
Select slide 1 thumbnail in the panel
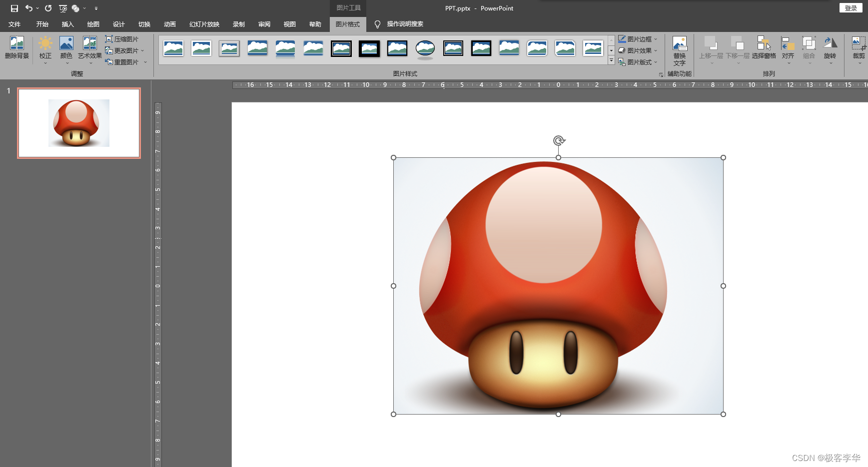[79, 123]
